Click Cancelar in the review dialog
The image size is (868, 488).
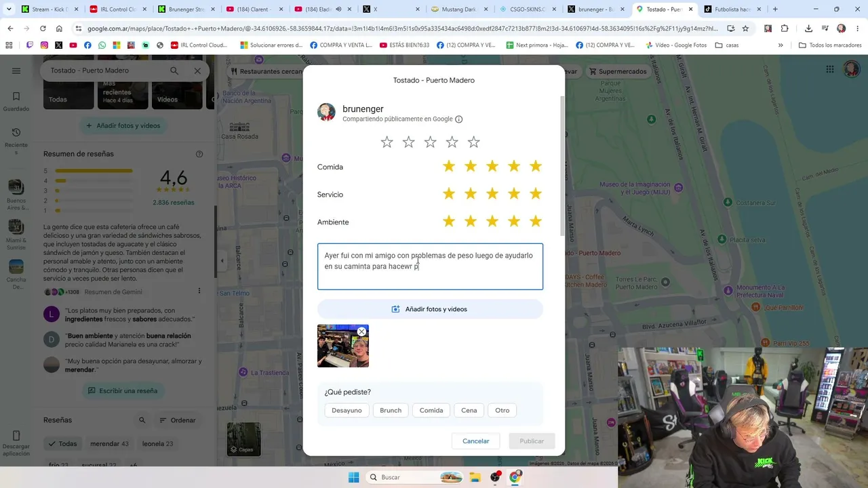coord(476,441)
